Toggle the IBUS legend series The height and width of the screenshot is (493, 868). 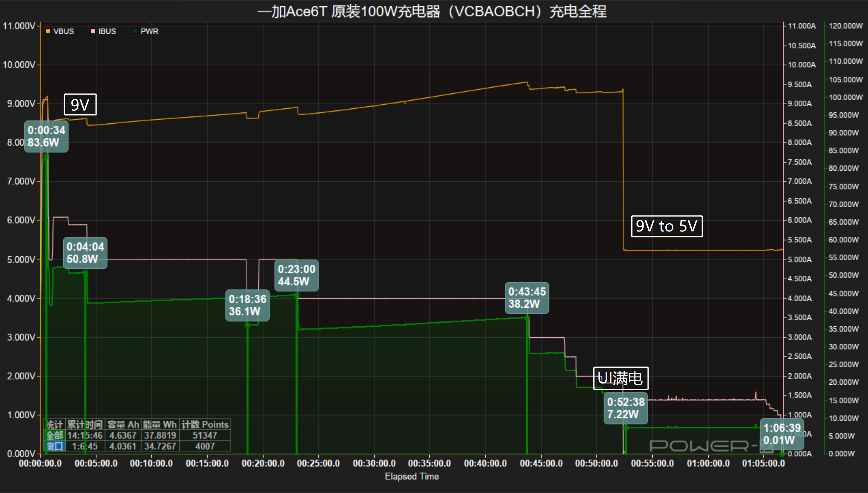[107, 32]
